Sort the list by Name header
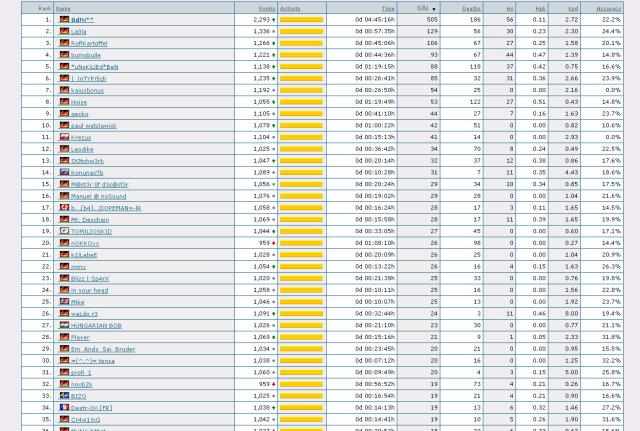 coord(63,8)
